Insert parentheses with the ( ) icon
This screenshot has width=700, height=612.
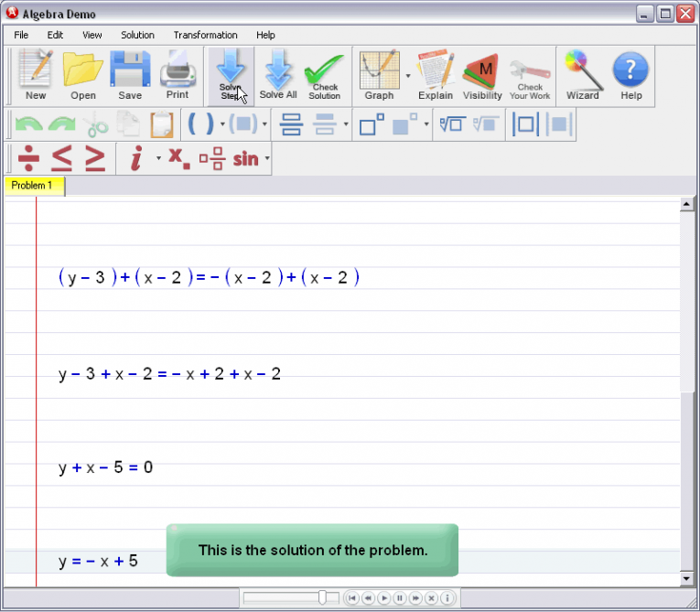click(201, 123)
